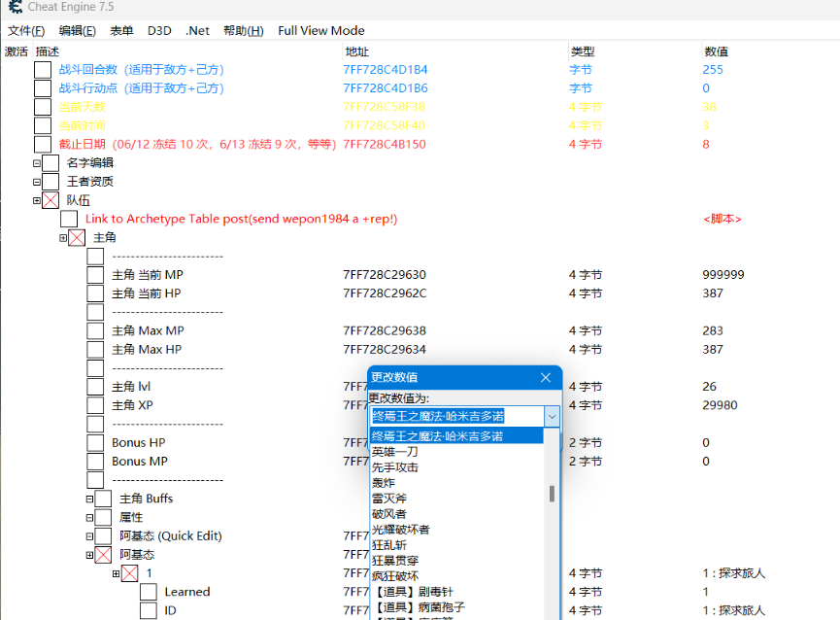Open the value combo box dropdown arrow
Screen dimensions: 840x620
(x=552, y=417)
